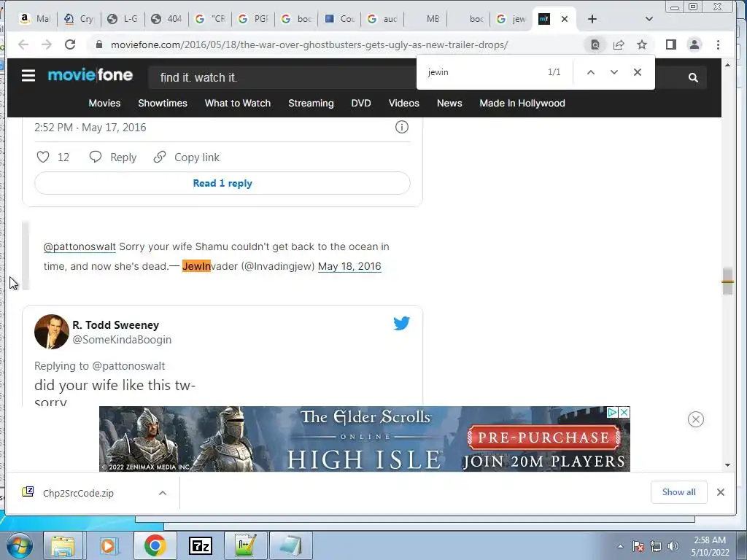747x560 pixels.
Task: Jump to next find result
Action: [614, 72]
